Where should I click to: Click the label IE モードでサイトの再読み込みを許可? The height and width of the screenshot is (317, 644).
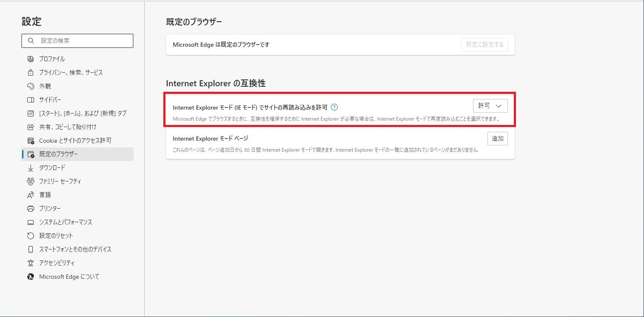(250, 107)
